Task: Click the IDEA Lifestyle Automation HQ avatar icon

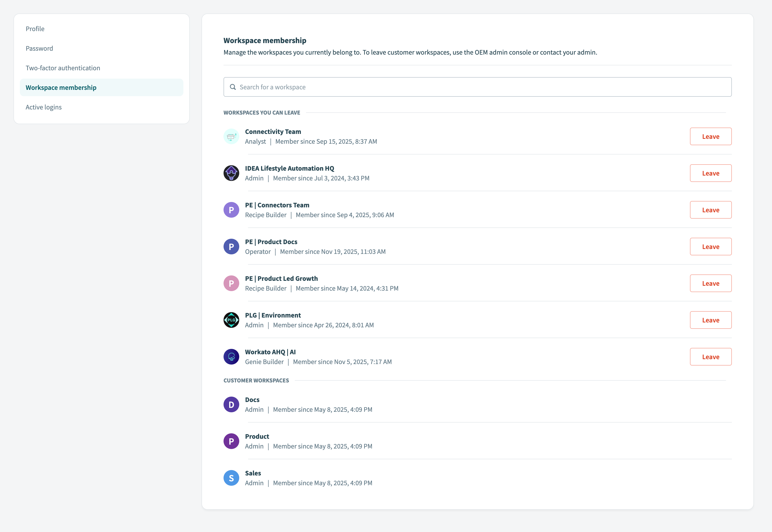Action: 231,173
